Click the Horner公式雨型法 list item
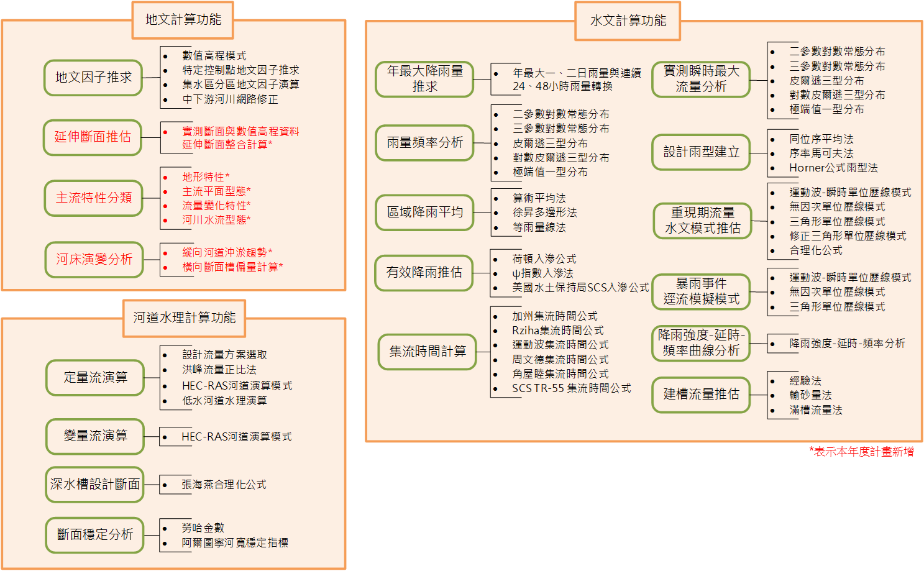 833,168
